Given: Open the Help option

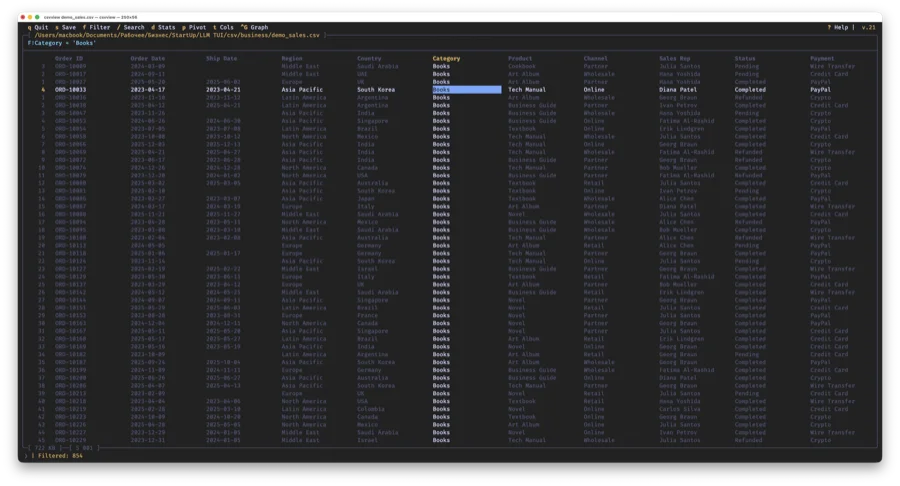Looking at the screenshot, I should coord(838,27).
